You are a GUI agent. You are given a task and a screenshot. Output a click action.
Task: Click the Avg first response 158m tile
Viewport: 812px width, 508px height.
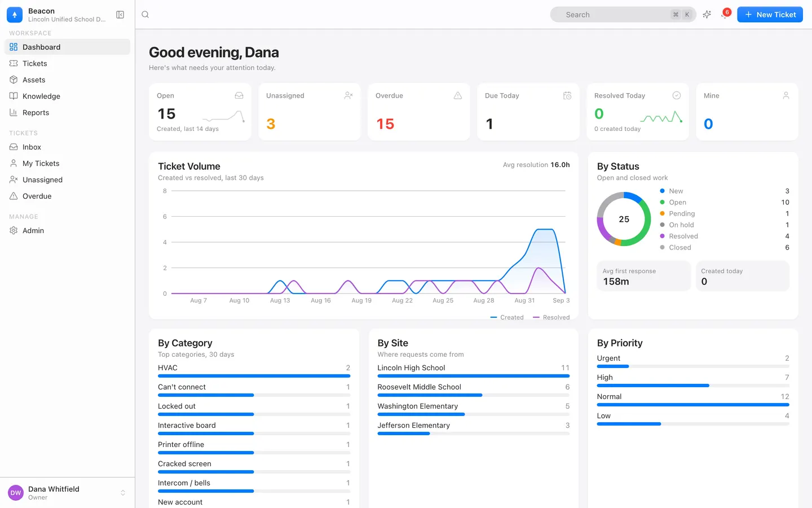[x=643, y=276]
